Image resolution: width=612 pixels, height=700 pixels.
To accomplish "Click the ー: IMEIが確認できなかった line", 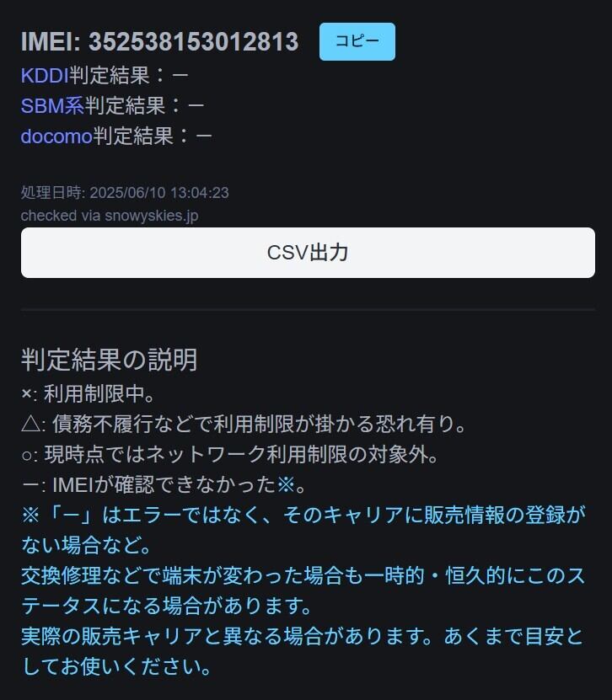I will coord(164,485).
